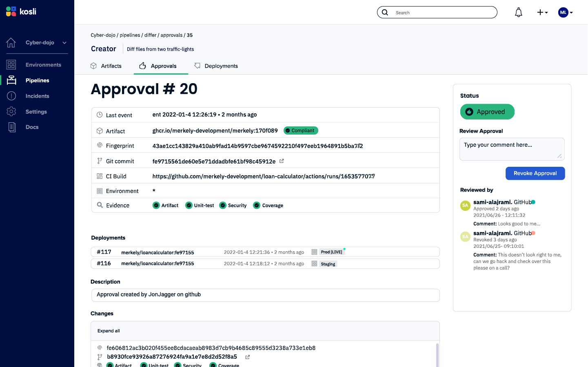Image resolution: width=588 pixels, height=367 pixels.
Task: Click the Pipelines icon in sidebar
Action: tap(11, 80)
